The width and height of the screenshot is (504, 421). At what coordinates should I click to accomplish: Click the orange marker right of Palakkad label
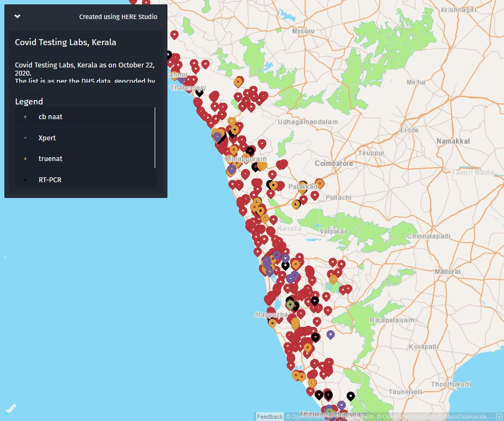[320, 183]
